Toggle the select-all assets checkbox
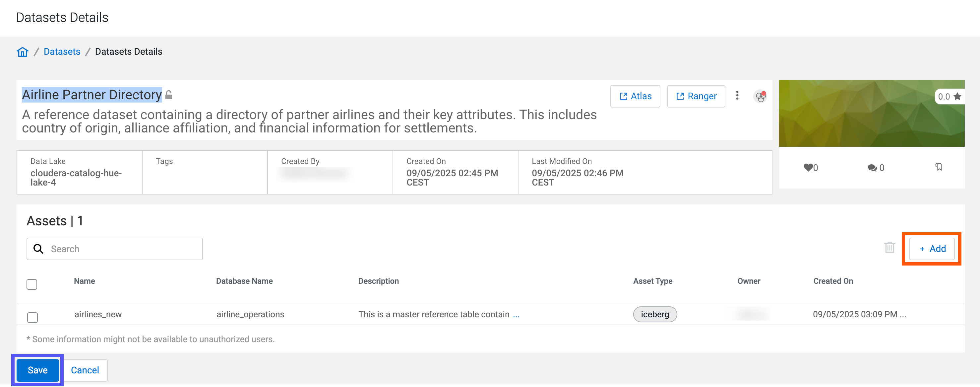 click(32, 284)
